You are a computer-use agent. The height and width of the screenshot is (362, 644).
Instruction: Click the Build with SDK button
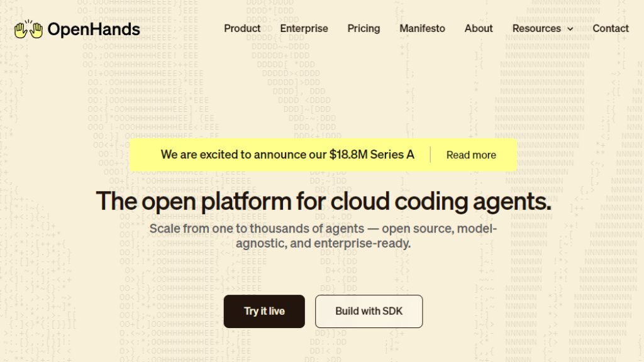point(369,311)
